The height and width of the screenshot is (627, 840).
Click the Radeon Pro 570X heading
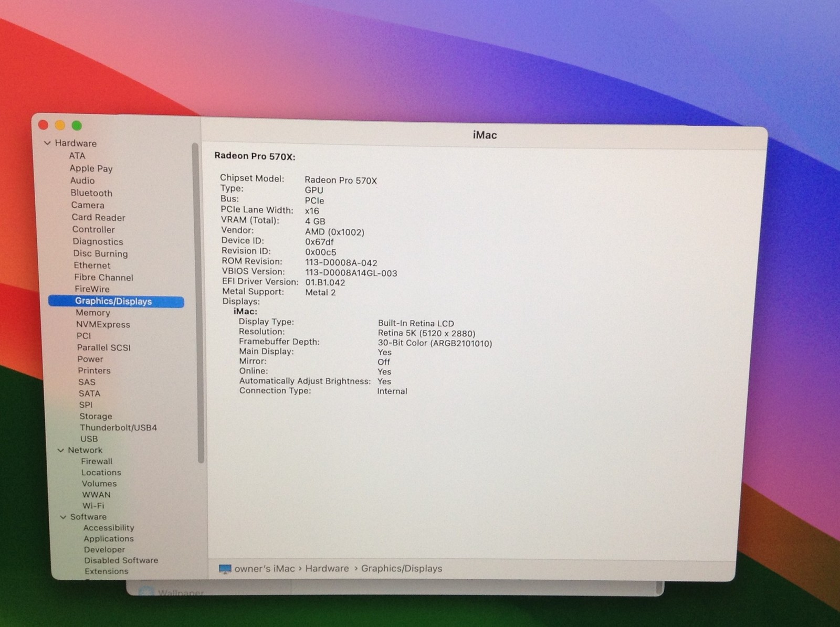coord(255,156)
